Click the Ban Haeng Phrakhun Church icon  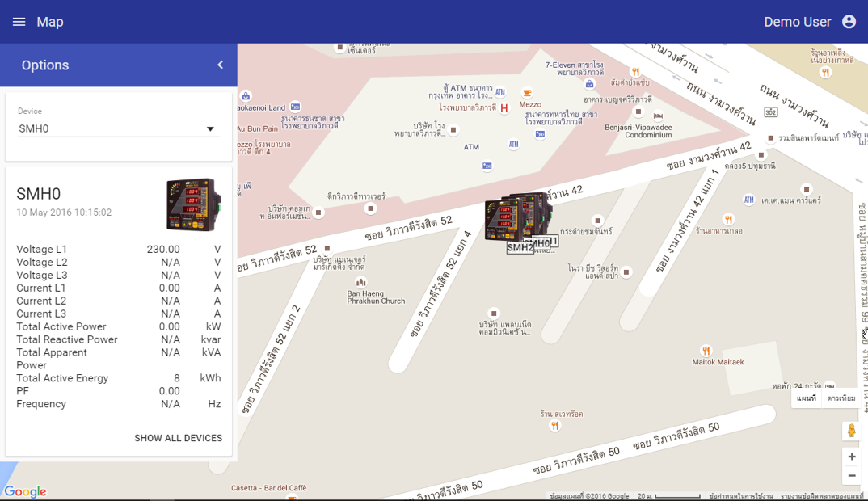click(x=361, y=282)
